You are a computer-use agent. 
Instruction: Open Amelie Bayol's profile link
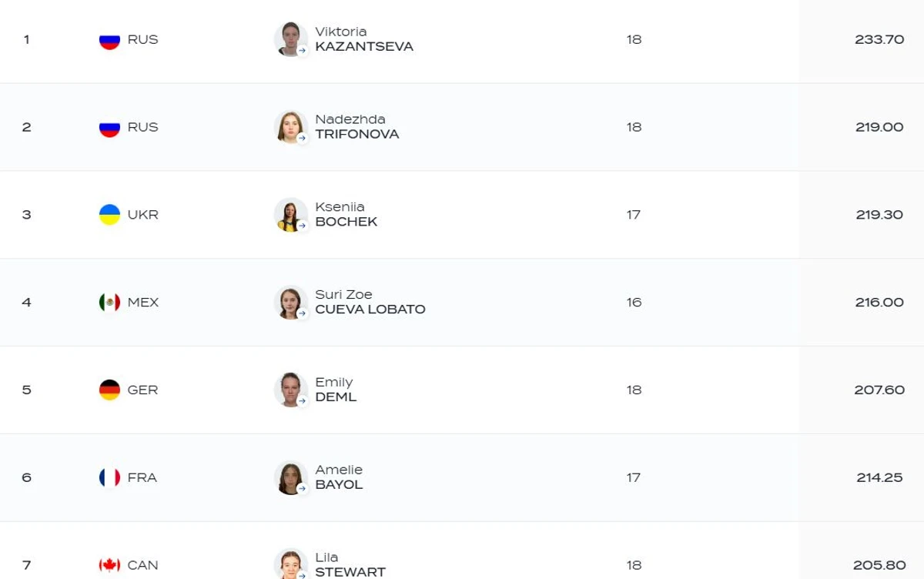339,478
